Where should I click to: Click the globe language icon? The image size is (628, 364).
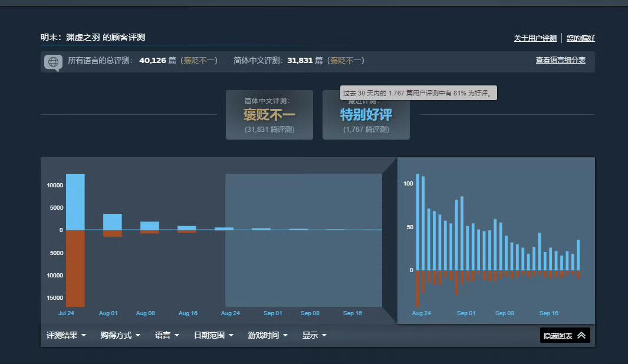(x=53, y=62)
